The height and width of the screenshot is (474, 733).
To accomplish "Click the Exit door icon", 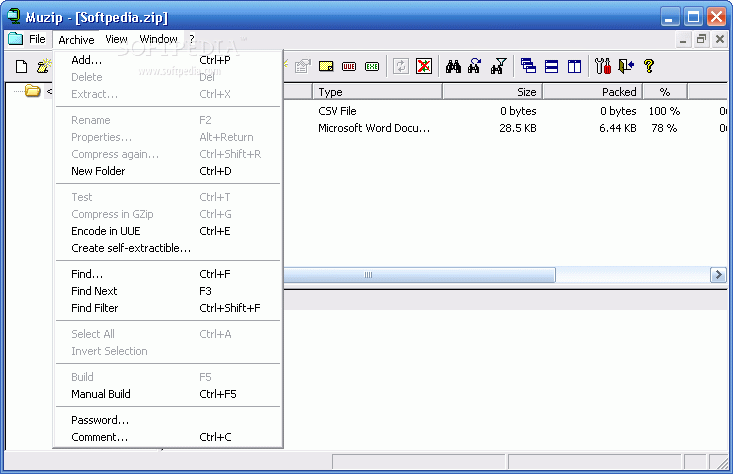I will [626, 66].
